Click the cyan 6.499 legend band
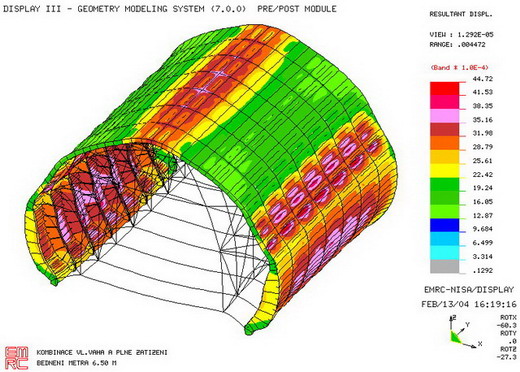The image size is (520, 372). point(444,253)
